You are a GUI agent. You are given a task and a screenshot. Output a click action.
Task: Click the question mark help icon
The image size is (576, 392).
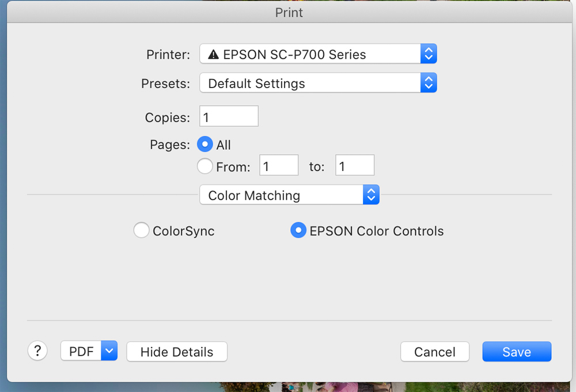[x=37, y=351]
